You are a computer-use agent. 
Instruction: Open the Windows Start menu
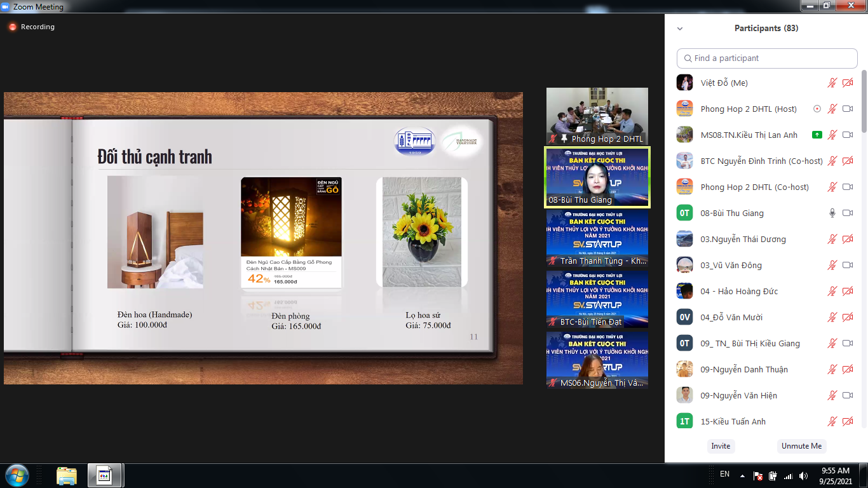click(17, 475)
